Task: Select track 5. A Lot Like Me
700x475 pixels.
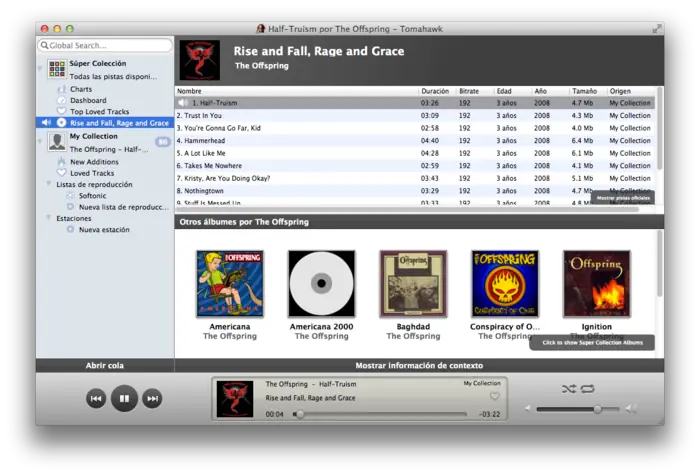Action: 415,153
